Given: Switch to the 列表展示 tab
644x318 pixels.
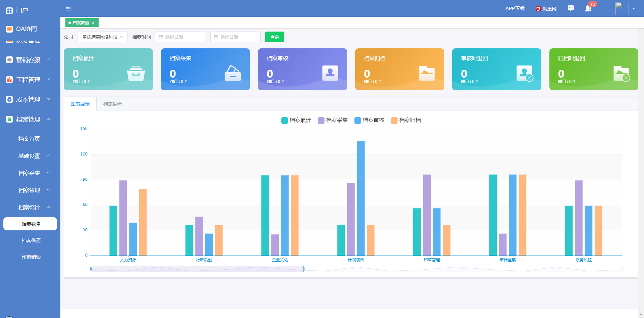Looking at the screenshot, I should pos(113,104).
